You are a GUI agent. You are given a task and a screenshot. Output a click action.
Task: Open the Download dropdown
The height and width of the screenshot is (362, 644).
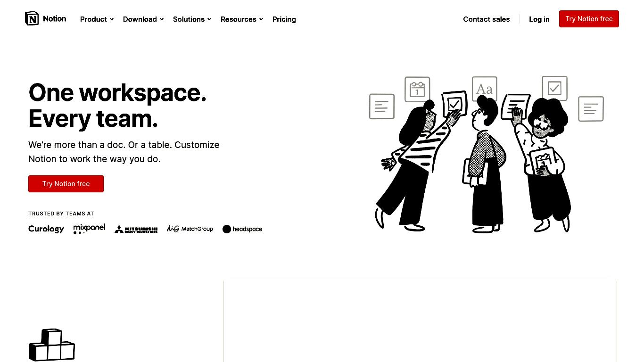coord(143,19)
